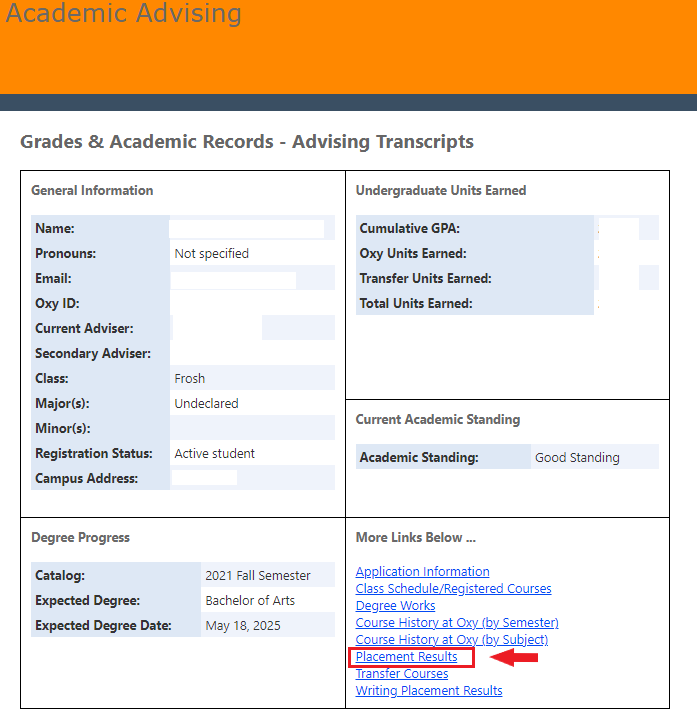Click the Expected Degree: label
Image resolution: width=697 pixels, height=714 pixels.
[x=87, y=601]
